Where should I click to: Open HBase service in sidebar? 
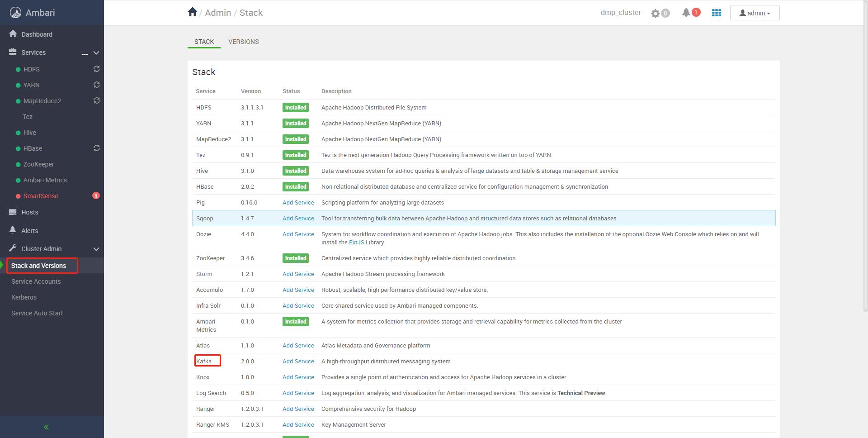pos(33,148)
